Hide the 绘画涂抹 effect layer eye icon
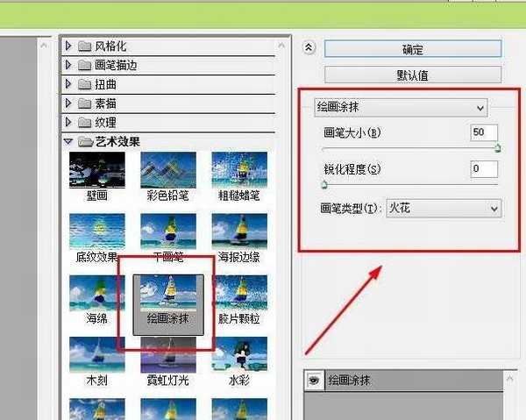The height and width of the screenshot is (420, 526). 312,381
